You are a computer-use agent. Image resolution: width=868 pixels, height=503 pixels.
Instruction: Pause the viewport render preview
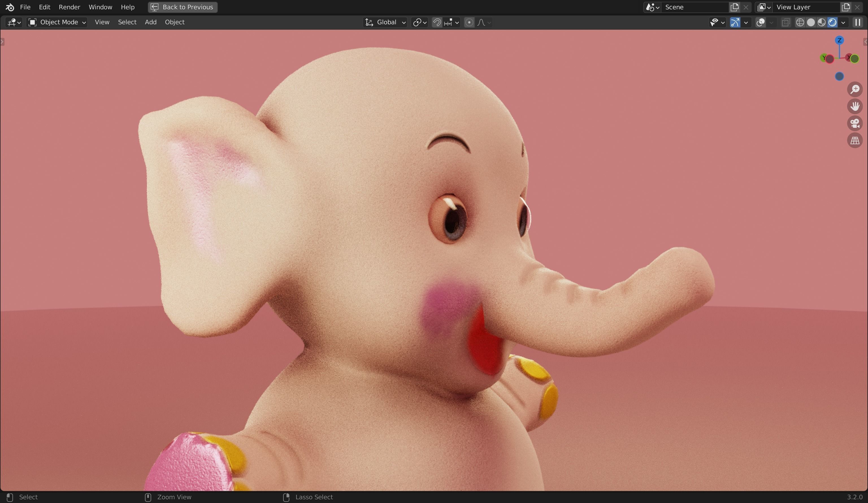[x=858, y=22]
